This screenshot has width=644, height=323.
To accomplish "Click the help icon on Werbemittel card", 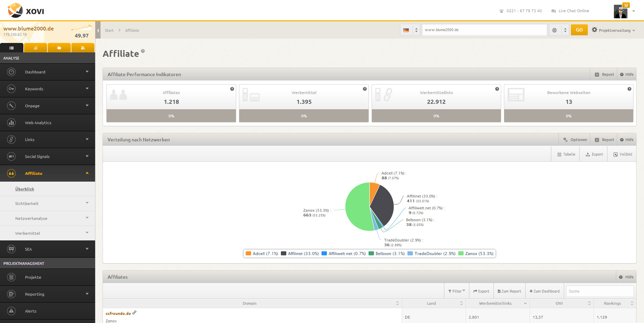I will pos(365,89).
